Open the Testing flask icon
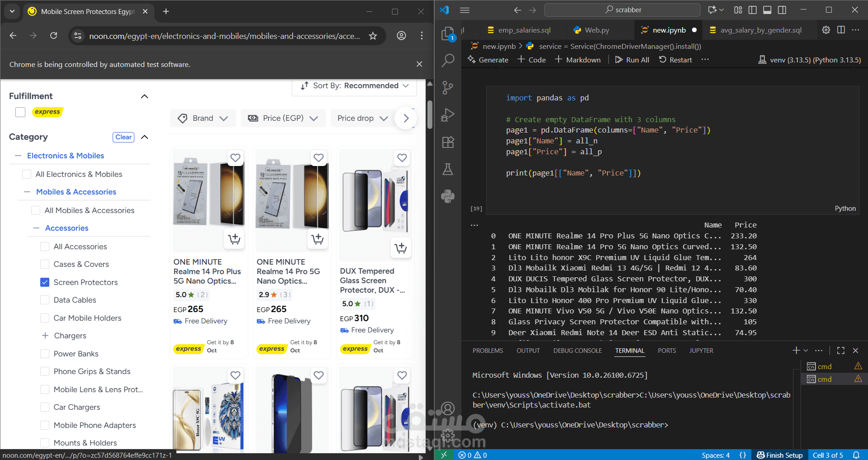Screen dimensions: 868x460 [x=448, y=169]
